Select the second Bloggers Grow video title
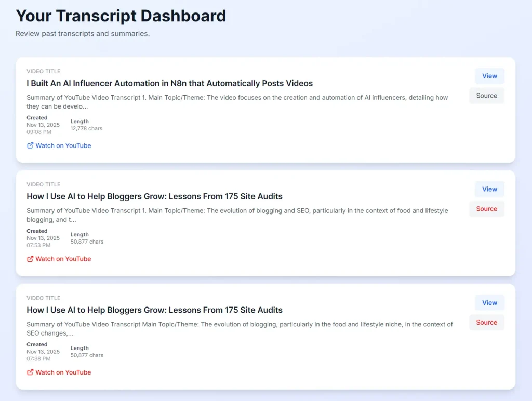 tap(154, 196)
